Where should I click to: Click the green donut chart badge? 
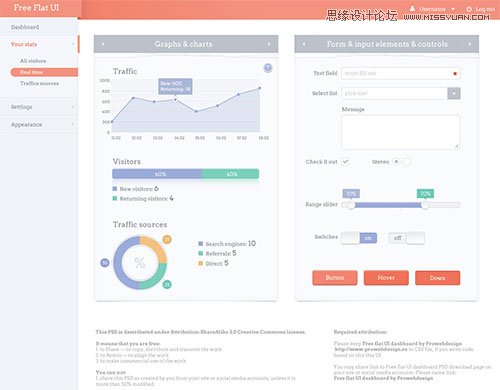coord(167,284)
